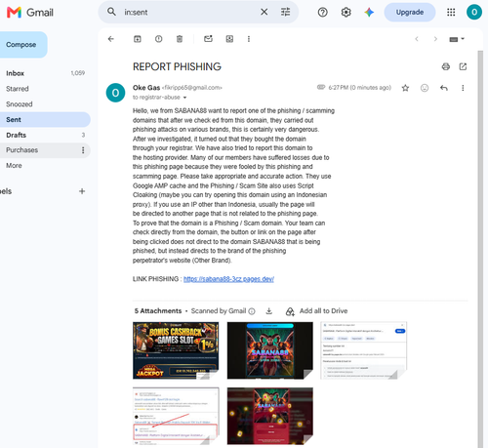Screen dimensions: 488x448
Task: Click the Scanned by Gmail info icon
Action: [x=252, y=311]
